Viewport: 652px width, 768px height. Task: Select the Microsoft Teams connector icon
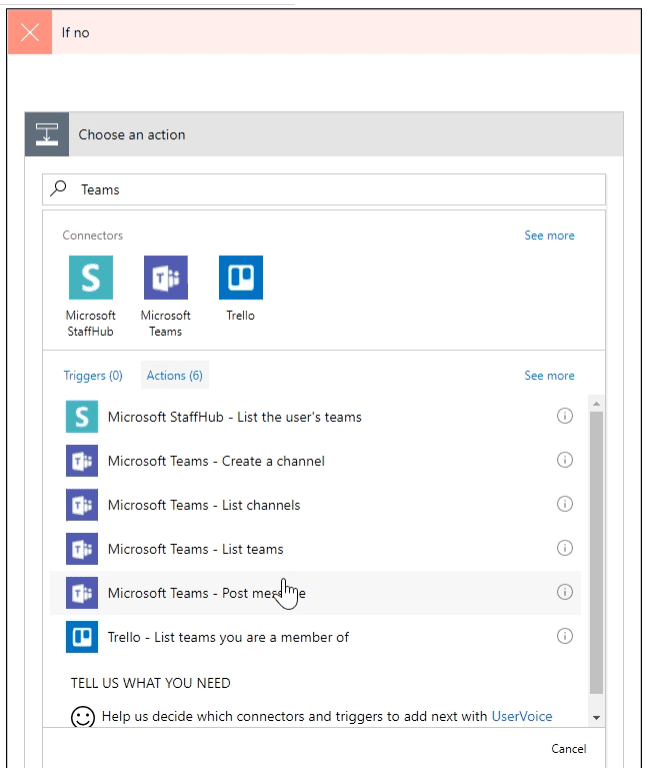[165, 278]
